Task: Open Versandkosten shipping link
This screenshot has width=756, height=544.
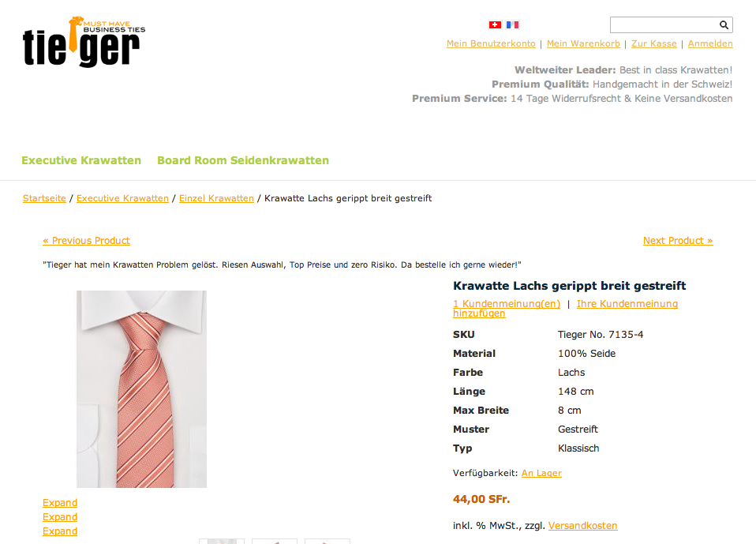Action: click(583, 526)
